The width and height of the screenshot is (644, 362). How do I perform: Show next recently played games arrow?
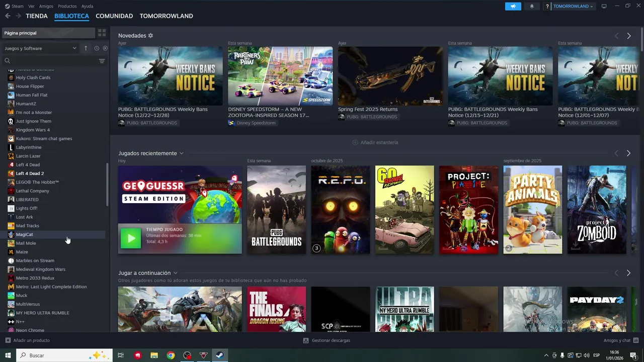pos(628,153)
